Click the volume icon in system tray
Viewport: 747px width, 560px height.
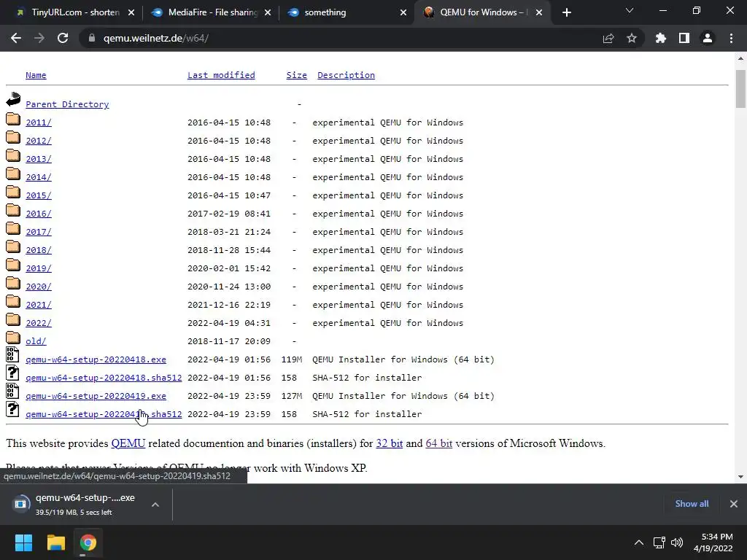coord(676,542)
